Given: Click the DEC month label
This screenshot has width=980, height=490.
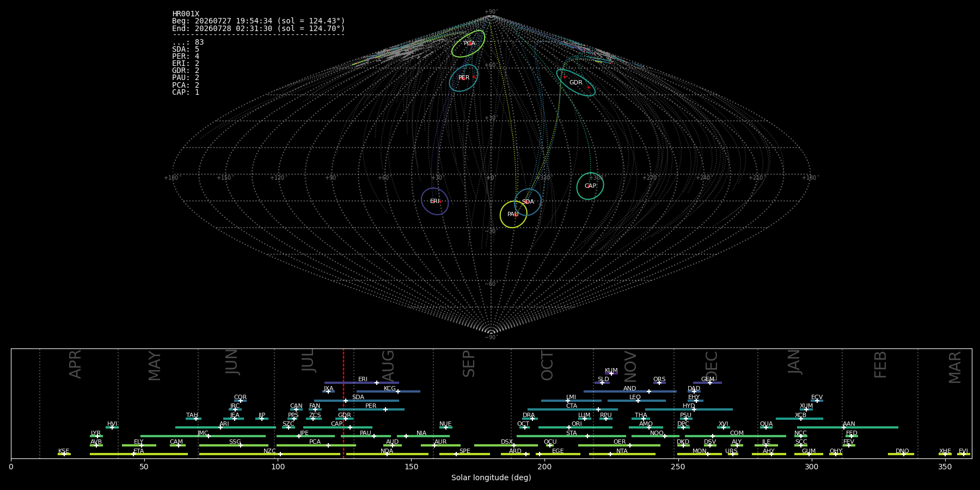Looking at the screenshot, I should coord(712,366).
